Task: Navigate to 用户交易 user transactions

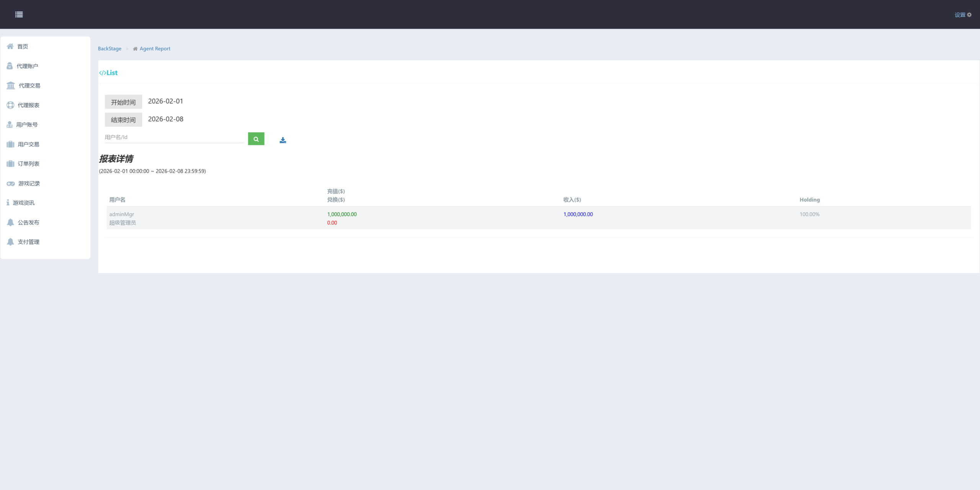Action: click(x=28, y=144)
